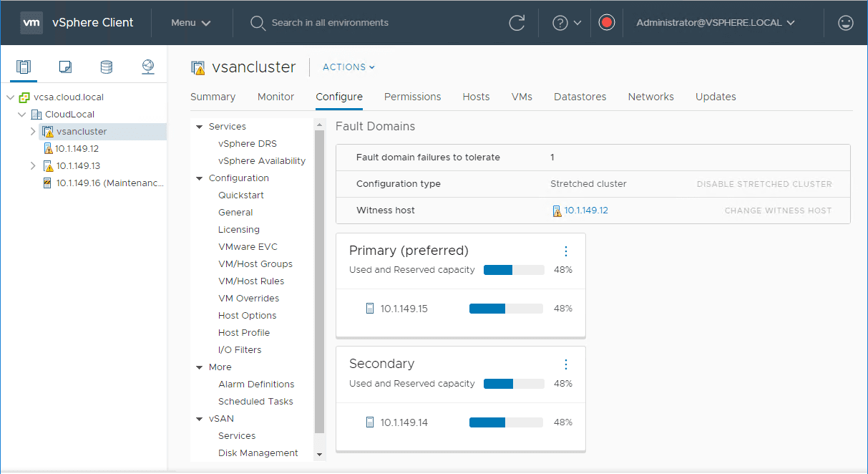The width and height of the screenshot is (868, 474).
Task: Open the Monitor tab
Action: tap(275, 96)
